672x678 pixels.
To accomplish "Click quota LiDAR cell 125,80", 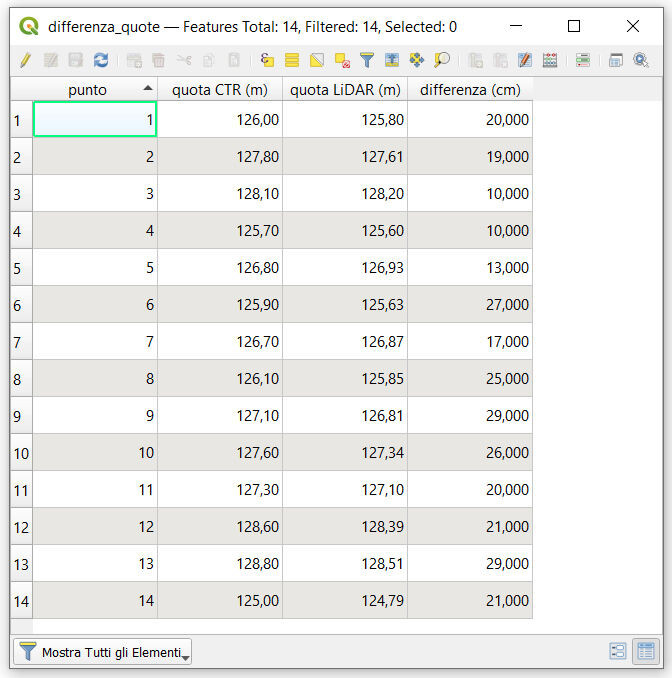I will (x=345, y=120).
